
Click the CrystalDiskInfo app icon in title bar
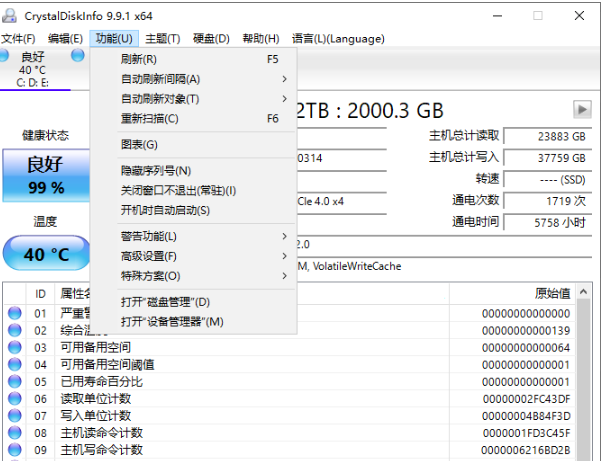9,16
